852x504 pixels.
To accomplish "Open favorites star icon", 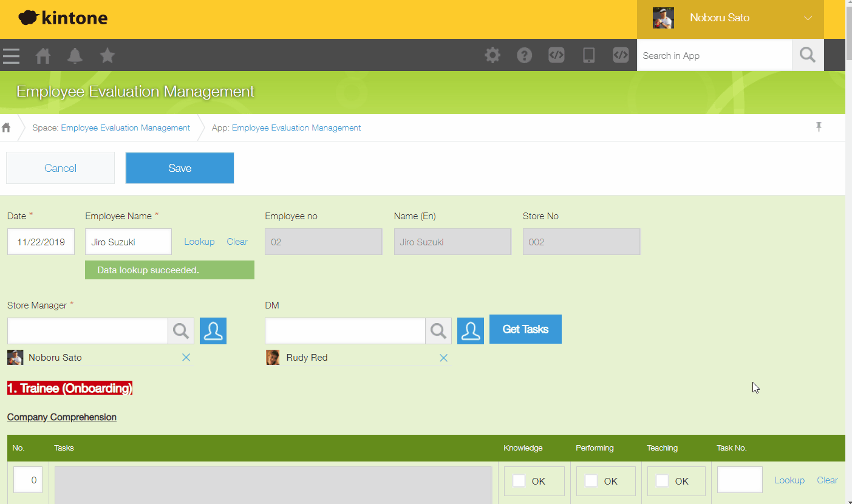I will coord(107,56).
